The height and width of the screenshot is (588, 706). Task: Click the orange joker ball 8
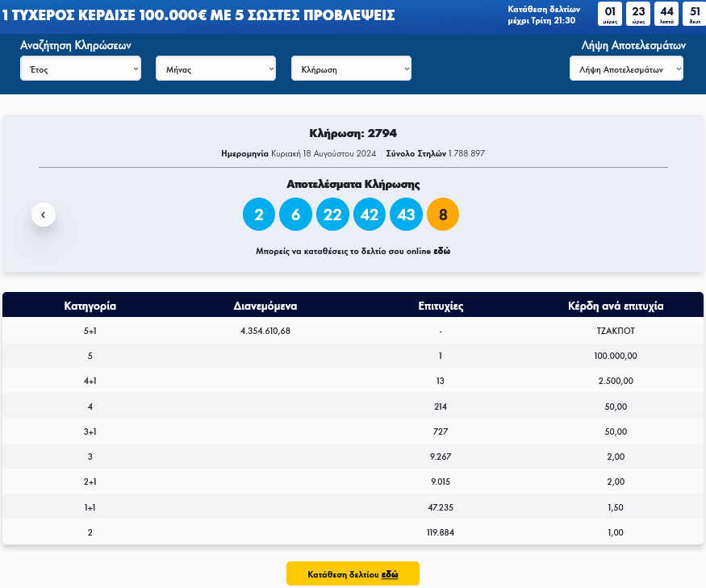443,215
